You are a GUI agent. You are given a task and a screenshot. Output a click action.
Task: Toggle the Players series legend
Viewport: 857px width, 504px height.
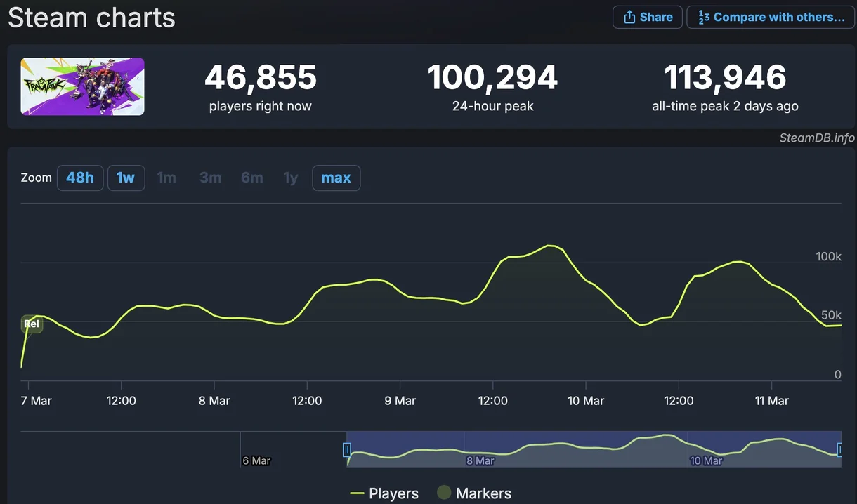pyautogui.click(x=384, y=493)
